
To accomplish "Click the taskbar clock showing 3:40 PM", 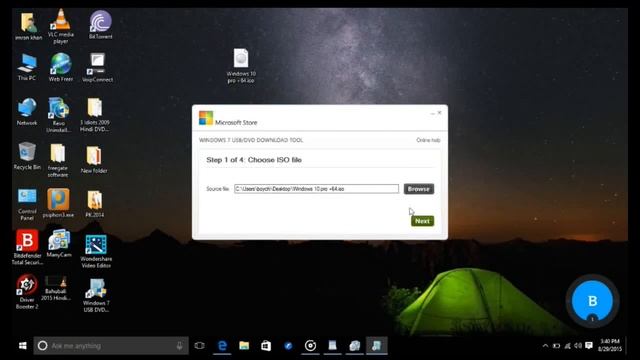I will coord(610,345).
